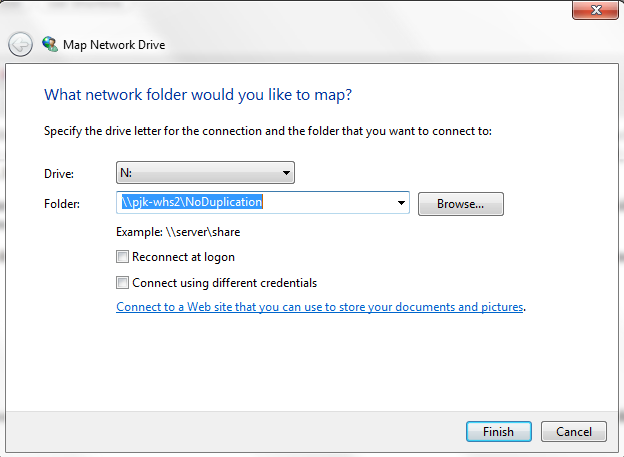
Task: Click the Drive dropdown arrow
Action: 287,173
